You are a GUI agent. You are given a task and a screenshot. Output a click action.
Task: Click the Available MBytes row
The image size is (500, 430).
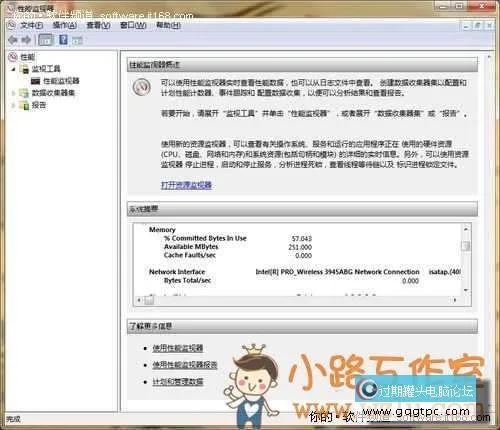click(x=238, y=247)
